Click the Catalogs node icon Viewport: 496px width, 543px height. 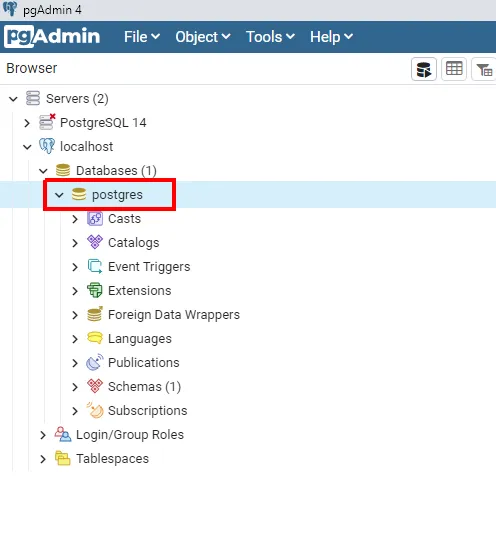95,242
